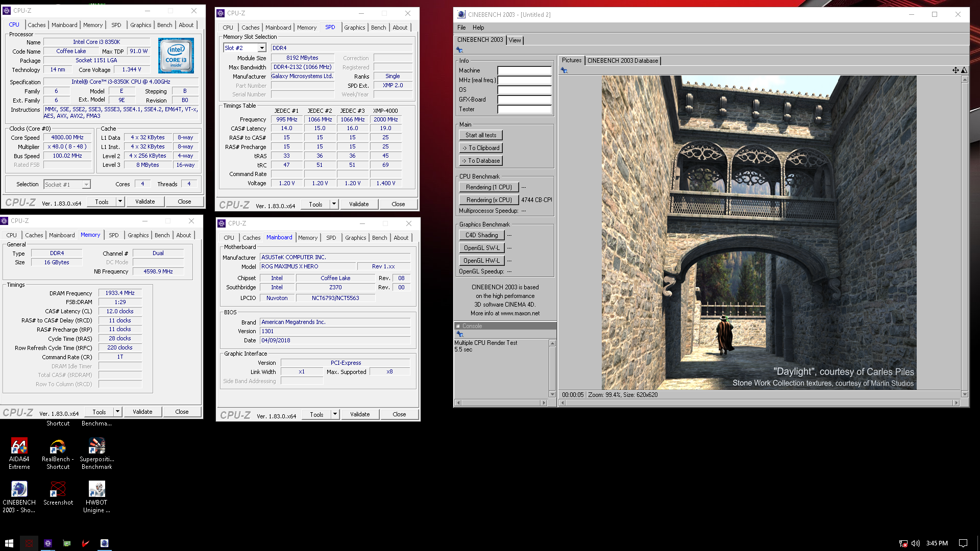Expand Tools dropdown arrow in Mainboard window
The width and height of the screenshot is (980, 551).
pyautogui.click(x=335, y=414)
